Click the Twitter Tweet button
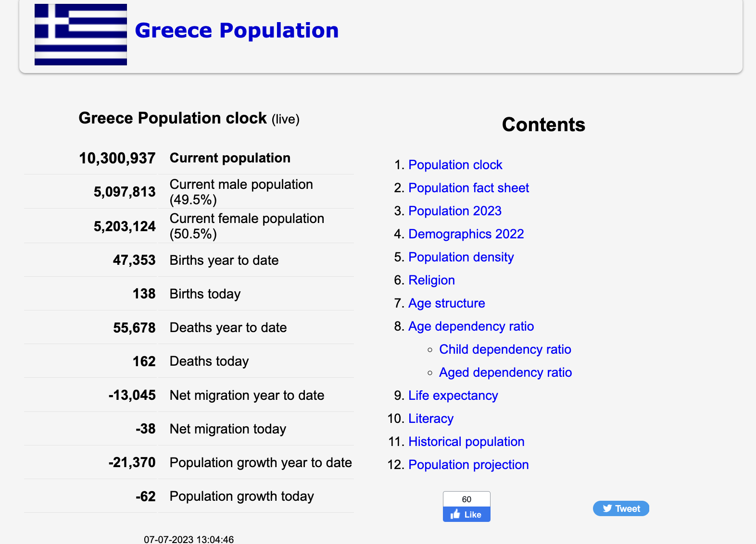The width and height of the screenshot is (756, 544). [x=621, y=508]
